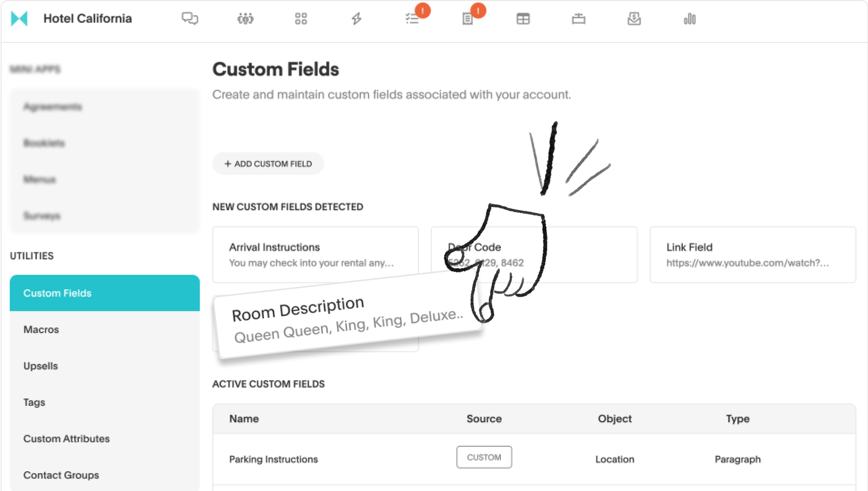Image resolution: width=868 pixels, height=491 pixels.
Task: Open Contact Groups in the sidebar
Action: pyautogui.click(x=61, y=475)
